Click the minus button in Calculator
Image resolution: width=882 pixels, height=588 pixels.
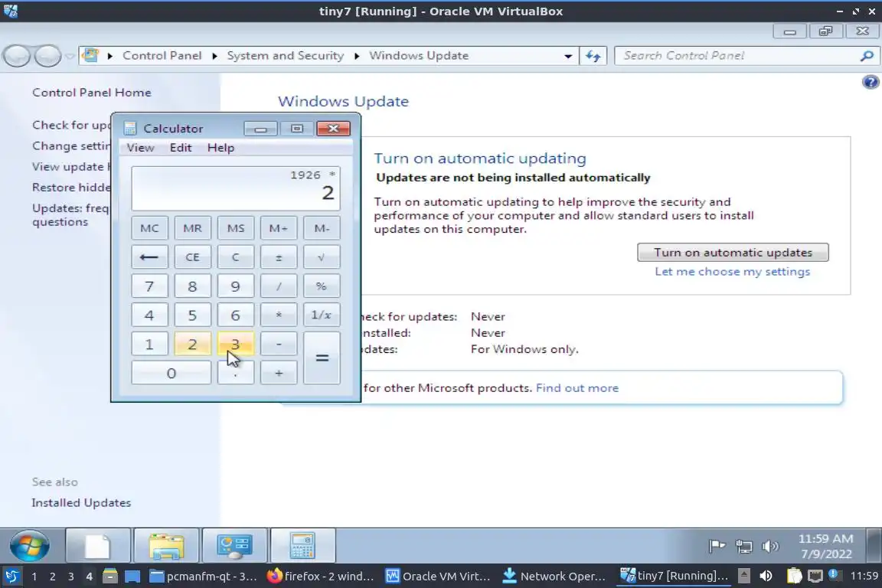(279, 344)
